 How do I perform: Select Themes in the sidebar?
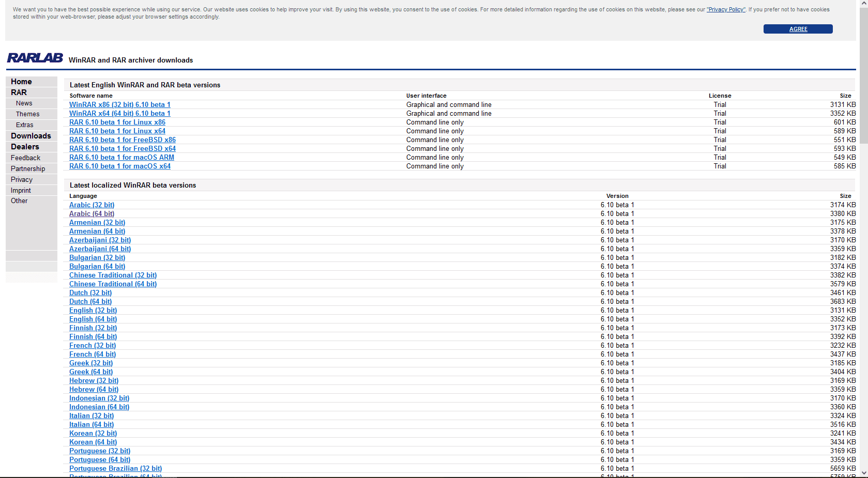[x=27, y=114]
